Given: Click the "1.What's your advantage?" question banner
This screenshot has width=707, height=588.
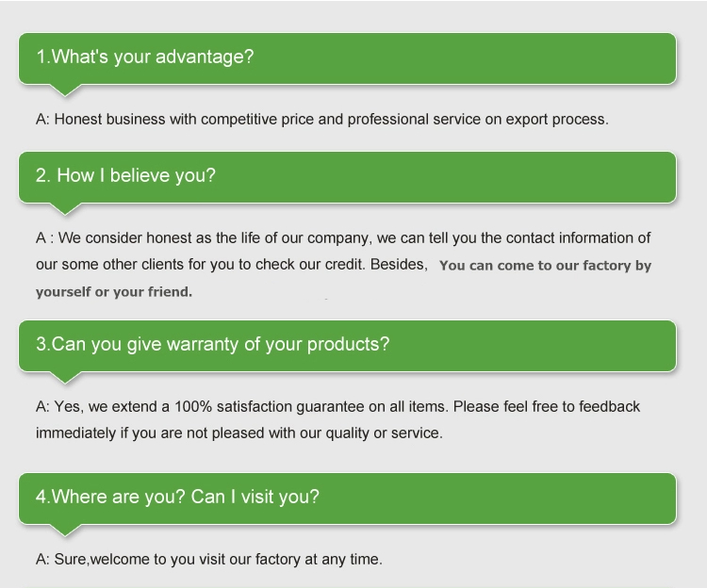Looking at the screenshot, I should tap(347, 58).
